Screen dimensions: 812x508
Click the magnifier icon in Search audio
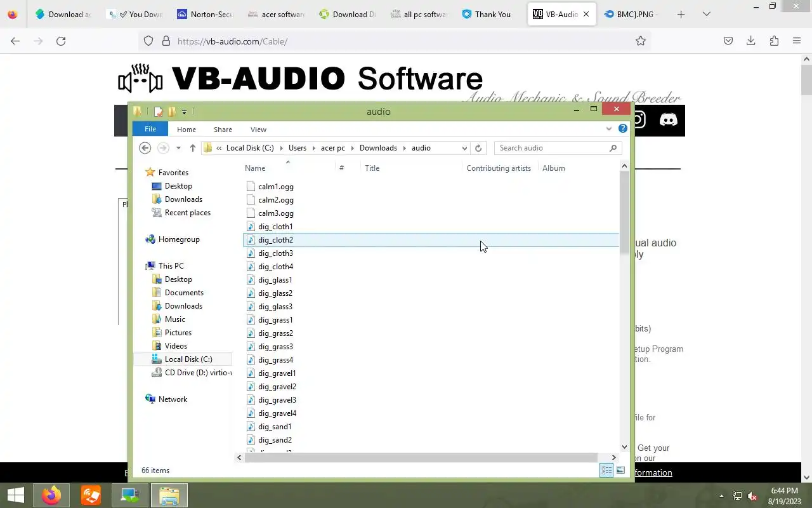(x=613, y=148)
